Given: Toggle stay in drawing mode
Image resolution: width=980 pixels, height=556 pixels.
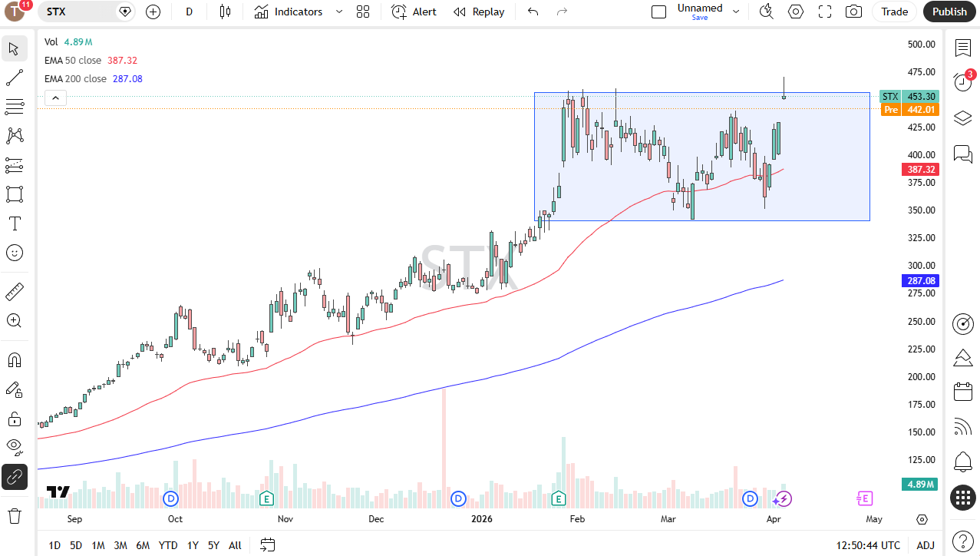Looking at the screenshot, I should pos(14,389).
